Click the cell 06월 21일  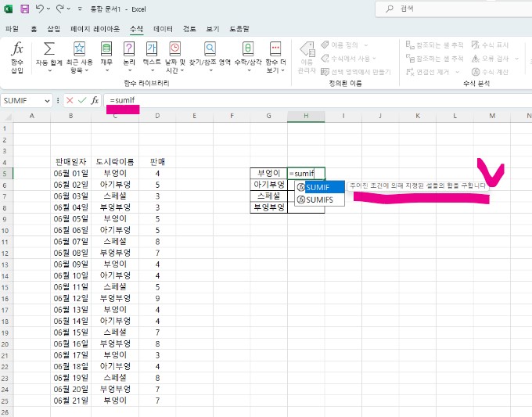pyautogui.click(x=71, y=401)
